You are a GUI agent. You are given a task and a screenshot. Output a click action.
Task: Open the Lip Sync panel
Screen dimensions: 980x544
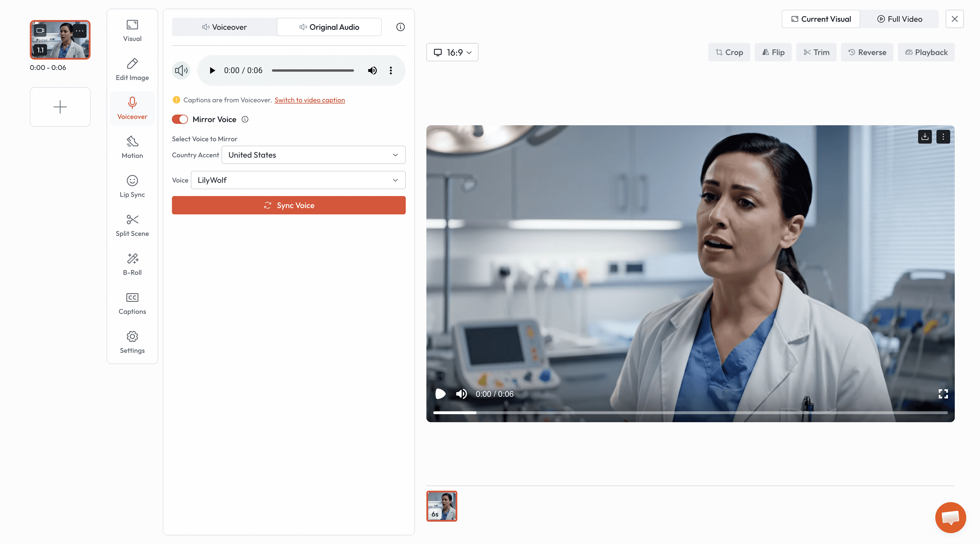pos(132,186)
